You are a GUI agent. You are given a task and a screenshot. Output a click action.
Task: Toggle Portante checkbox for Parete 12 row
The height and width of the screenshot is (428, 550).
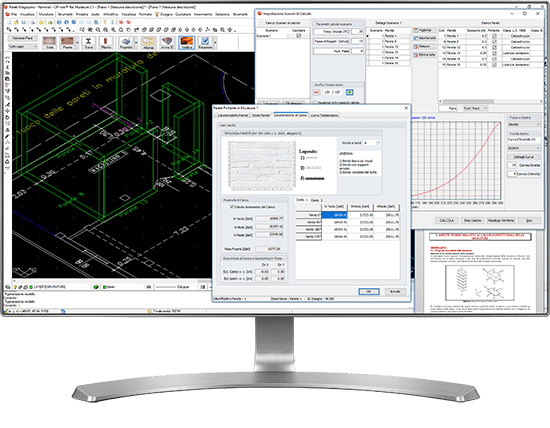point(494,47)
